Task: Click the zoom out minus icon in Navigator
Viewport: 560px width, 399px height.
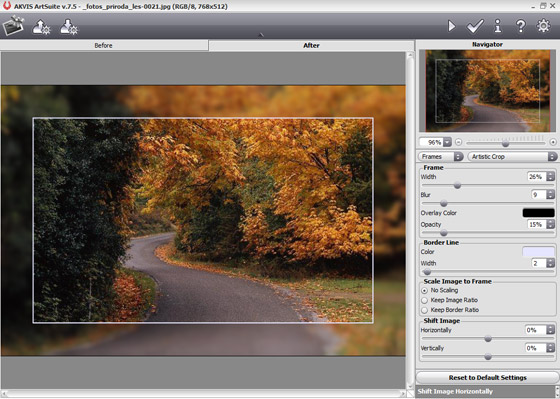Action: click(x=459, y=142)
